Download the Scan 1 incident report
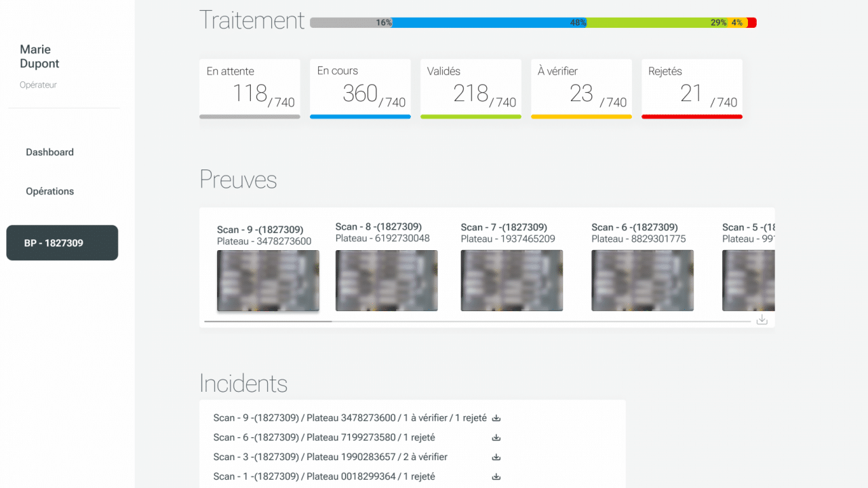The height and width of the screenshot is (488, 868). click(496, 476)
